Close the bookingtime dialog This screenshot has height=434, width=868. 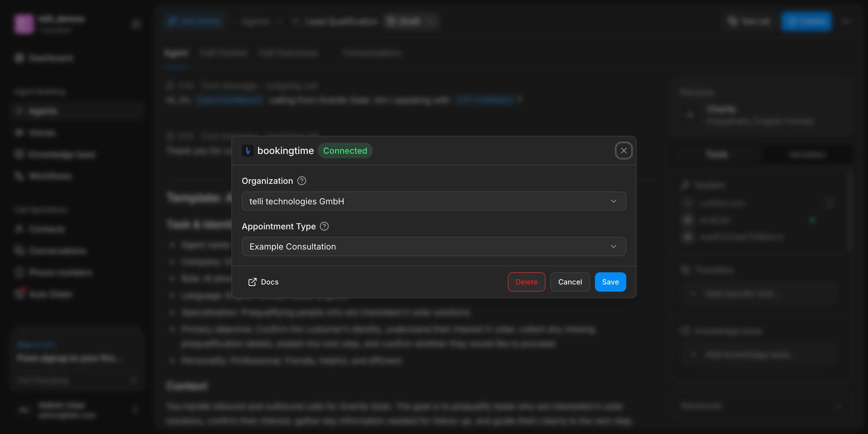click(623, 151)
